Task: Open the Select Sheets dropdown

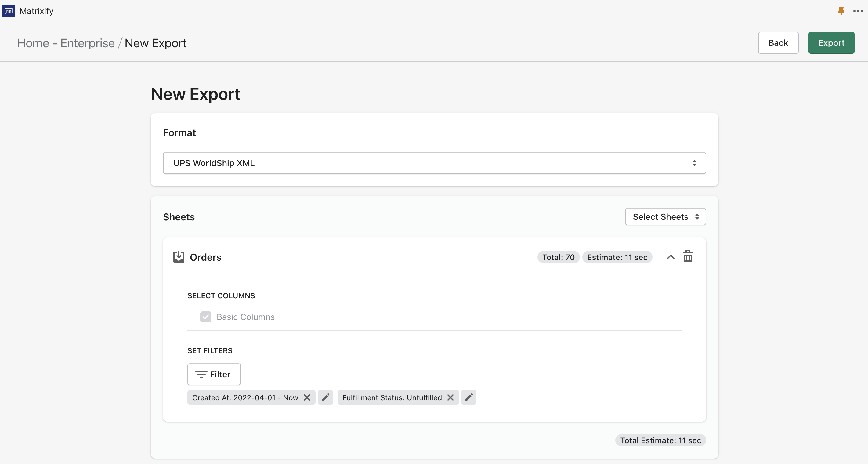Action: [665, 217]
